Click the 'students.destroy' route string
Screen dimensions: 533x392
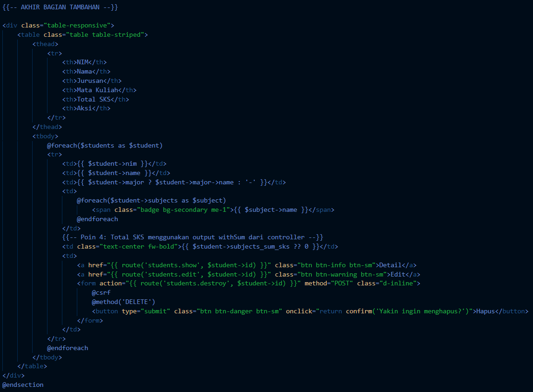click(196, 284)
